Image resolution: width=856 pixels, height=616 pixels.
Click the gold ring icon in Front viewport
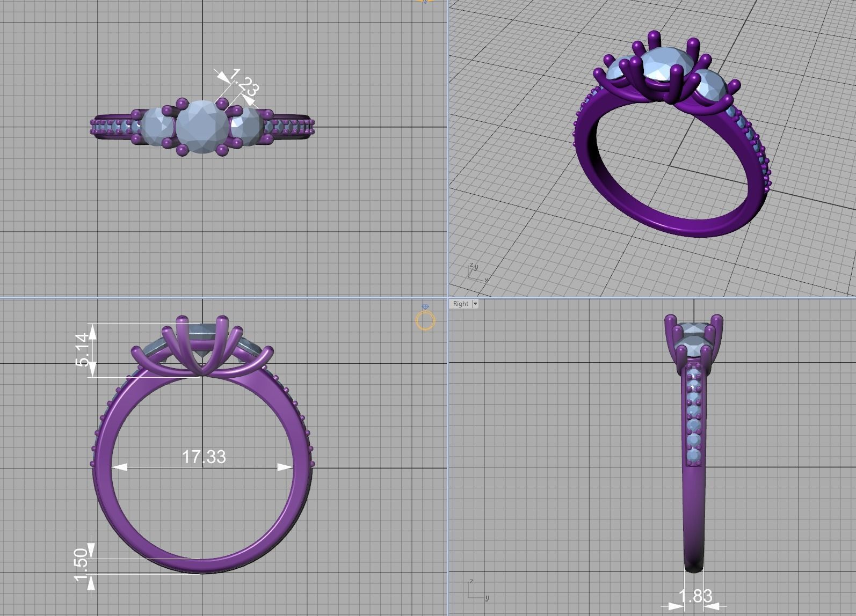click(x=425, y=318)
